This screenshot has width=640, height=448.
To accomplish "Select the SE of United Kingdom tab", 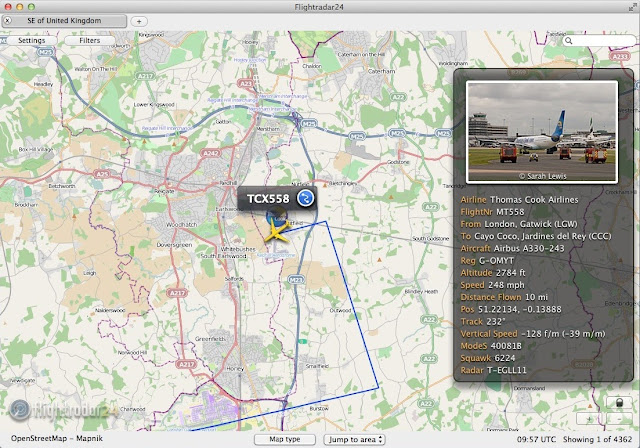I will [64, 21].
